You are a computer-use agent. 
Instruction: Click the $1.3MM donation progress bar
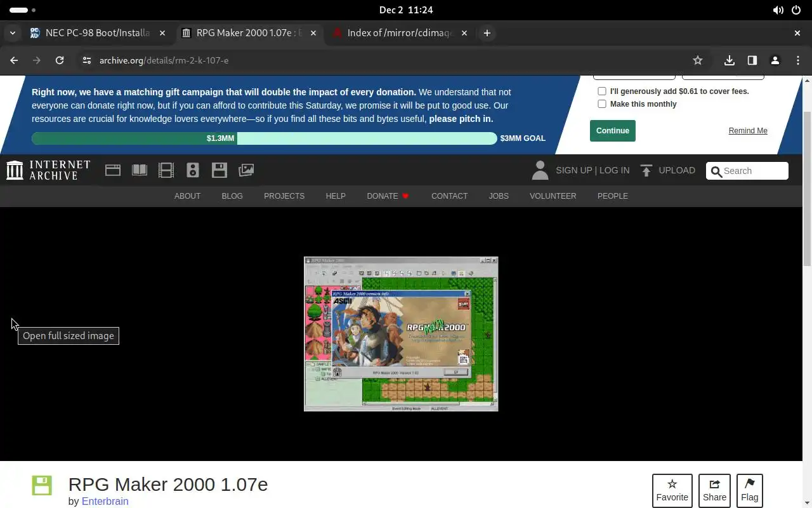tap(264, 138)
